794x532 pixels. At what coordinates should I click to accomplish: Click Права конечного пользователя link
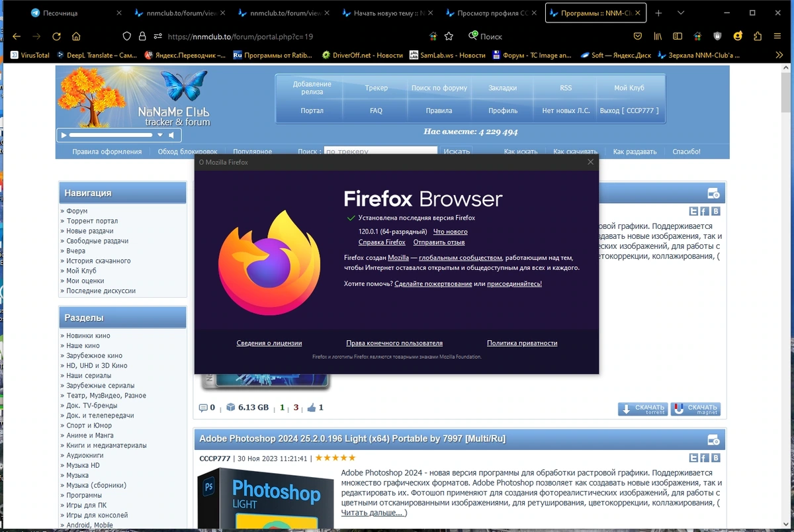[x=394, y=343]
